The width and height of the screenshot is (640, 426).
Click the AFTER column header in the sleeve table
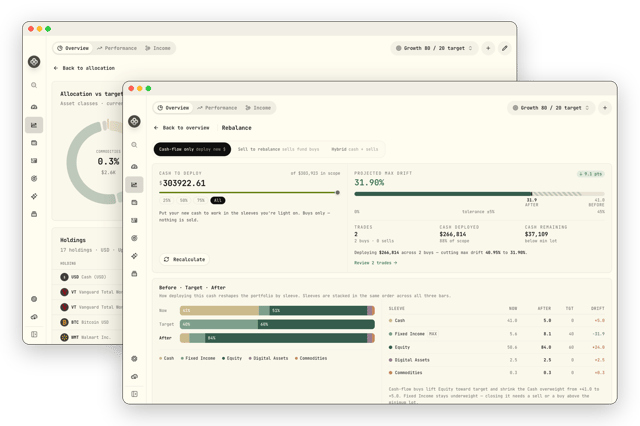544,308
